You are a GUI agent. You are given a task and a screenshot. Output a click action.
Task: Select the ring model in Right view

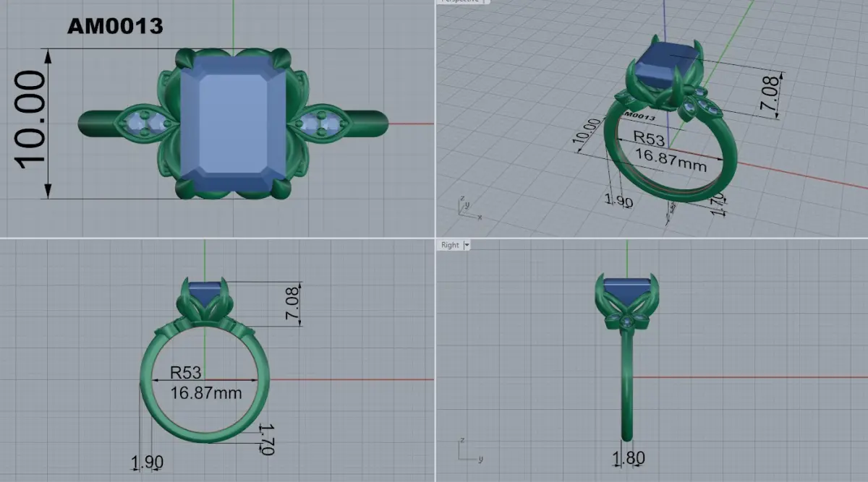click(x=627, y=357)
